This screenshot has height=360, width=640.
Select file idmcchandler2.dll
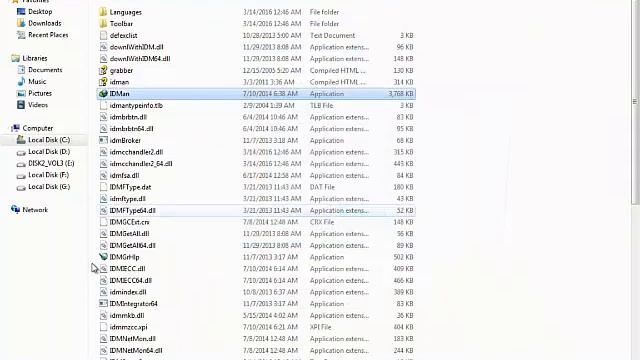(136, 152)
